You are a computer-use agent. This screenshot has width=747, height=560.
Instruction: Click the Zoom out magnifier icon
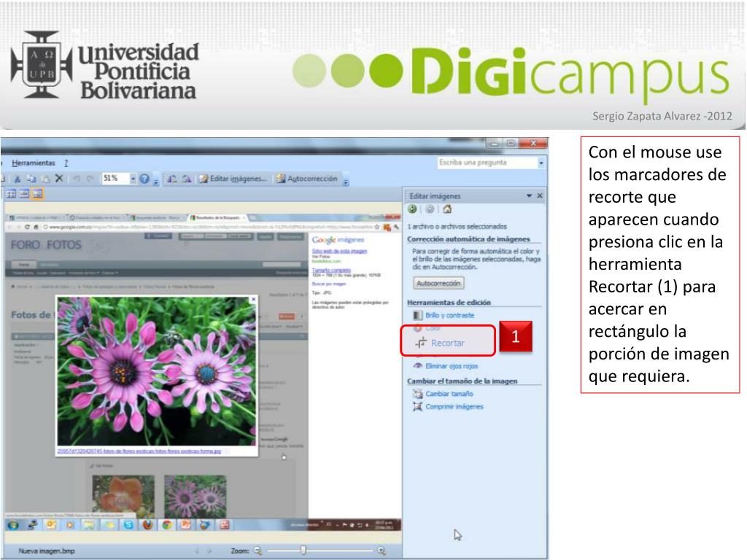258,551
